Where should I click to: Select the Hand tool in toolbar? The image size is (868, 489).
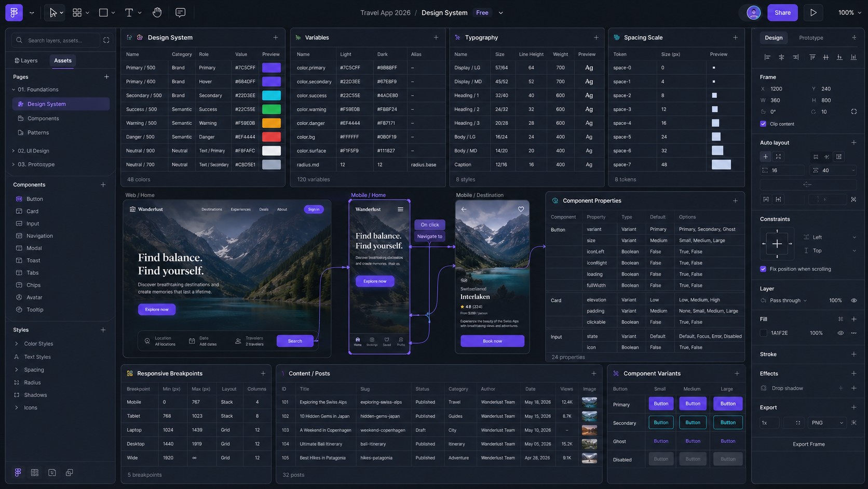(x=157, y=12)
